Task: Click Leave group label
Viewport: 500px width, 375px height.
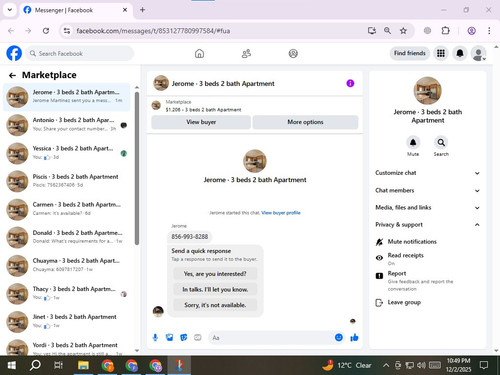Action: 404,303
